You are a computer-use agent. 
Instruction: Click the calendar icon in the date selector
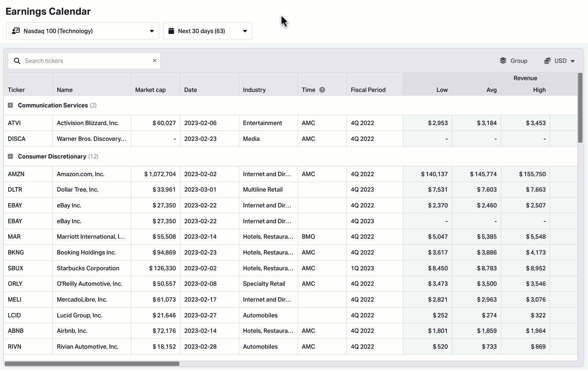coord(171,31)
